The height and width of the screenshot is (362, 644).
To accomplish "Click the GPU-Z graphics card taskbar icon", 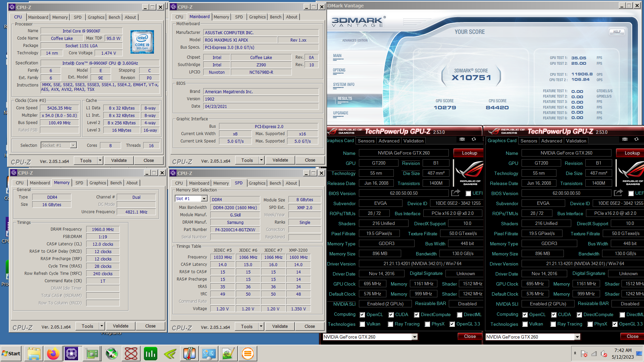I will 92,354.
